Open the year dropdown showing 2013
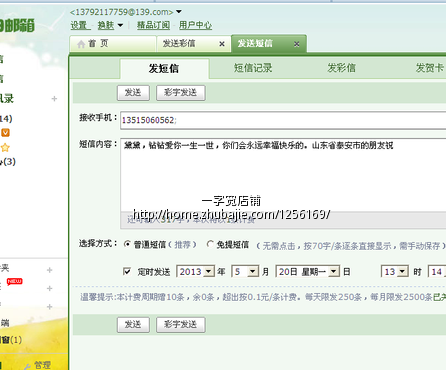This screenshot has height=370, width=446. pos(195,272)
